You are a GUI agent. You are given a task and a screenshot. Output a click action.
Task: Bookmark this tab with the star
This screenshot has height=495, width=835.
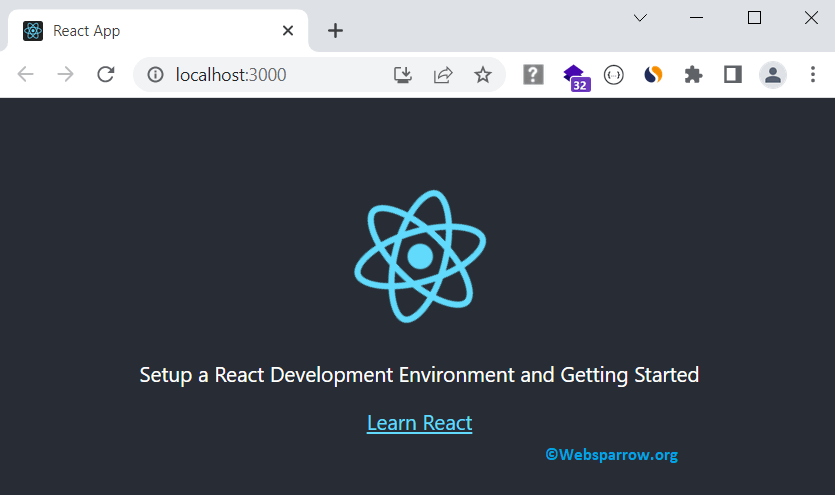tap(482, 75)
